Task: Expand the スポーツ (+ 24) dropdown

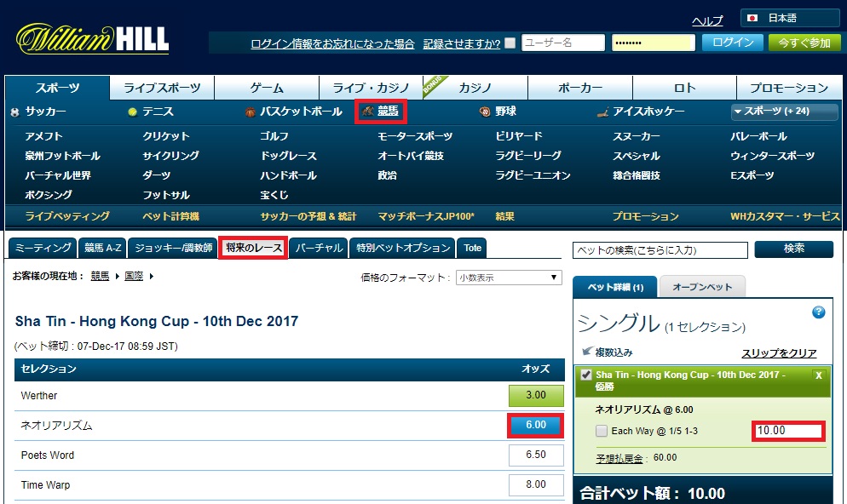Action: coord(785,112)
